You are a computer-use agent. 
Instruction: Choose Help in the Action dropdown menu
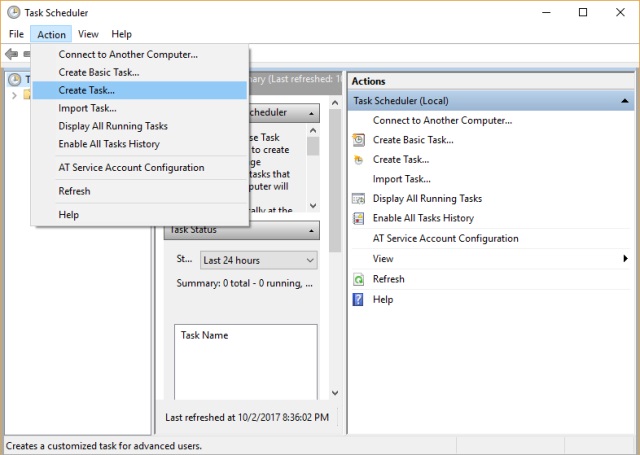coord(140,215)
